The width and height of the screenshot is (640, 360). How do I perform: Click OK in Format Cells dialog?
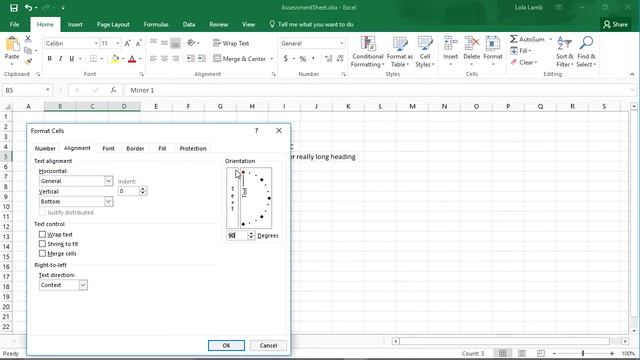(226, 345)
